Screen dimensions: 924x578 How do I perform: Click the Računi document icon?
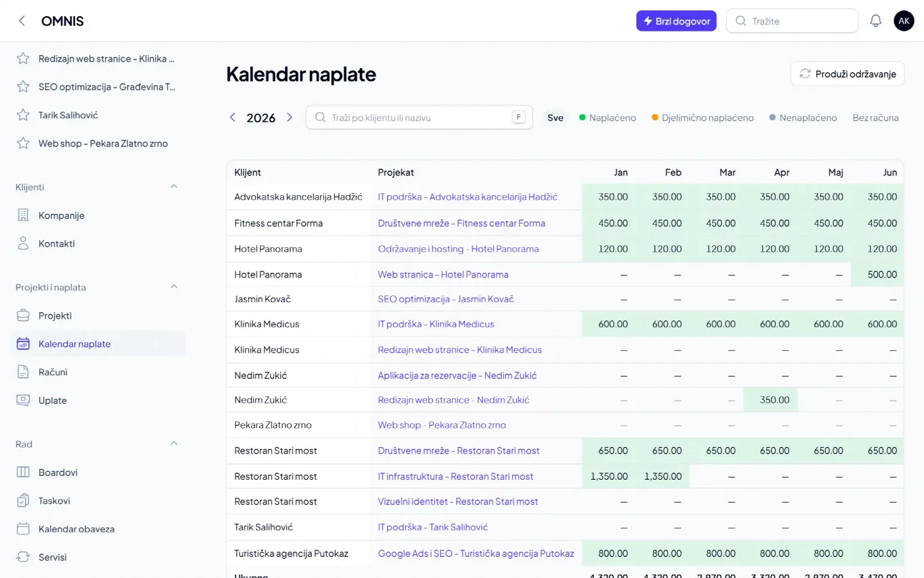click(23, 372)
